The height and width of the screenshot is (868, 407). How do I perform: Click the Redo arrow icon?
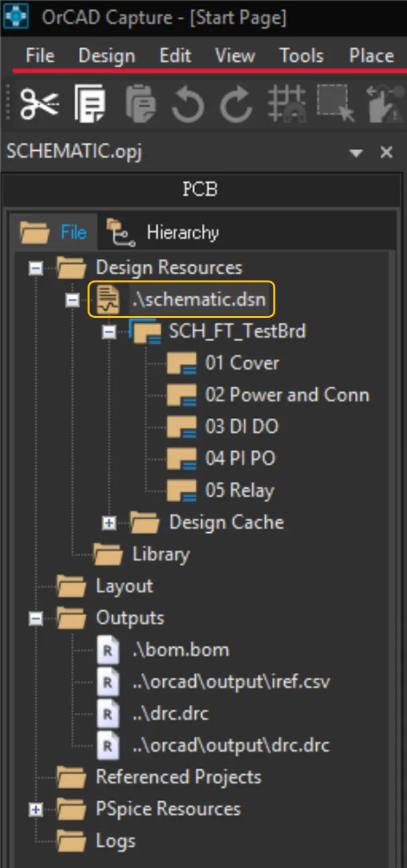pyautogui.click(x=237, y=104)
